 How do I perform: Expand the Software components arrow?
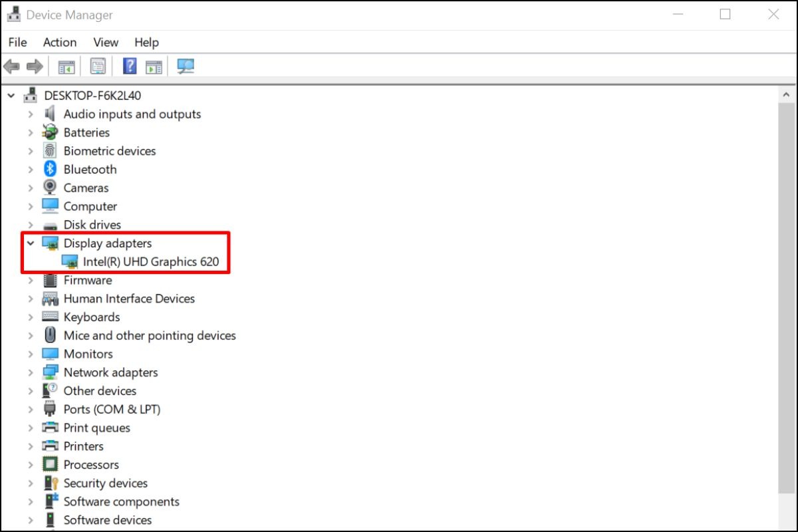tap(31, 501)
